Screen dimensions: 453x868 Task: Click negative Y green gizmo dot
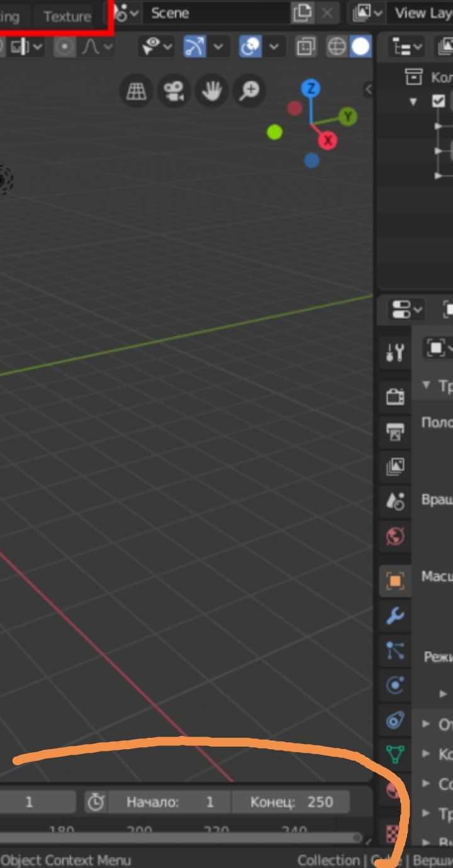click(x=274, y=132)
